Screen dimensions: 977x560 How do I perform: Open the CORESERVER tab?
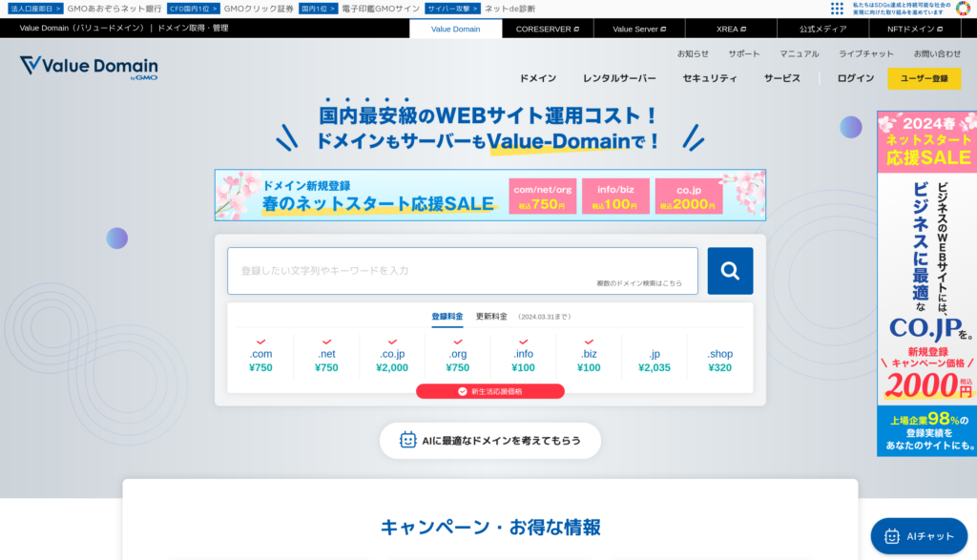[548, 29]
